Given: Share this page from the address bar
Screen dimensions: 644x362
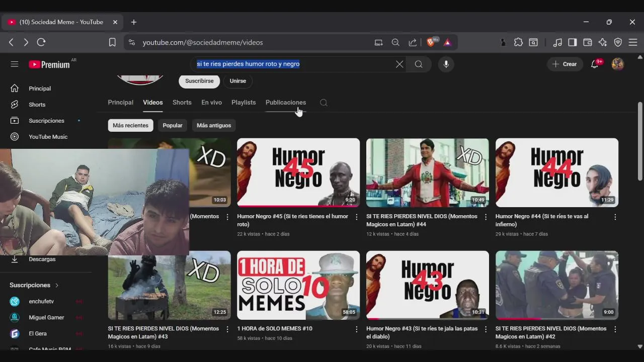Looking at the screenshot, I should coord(413,42).
